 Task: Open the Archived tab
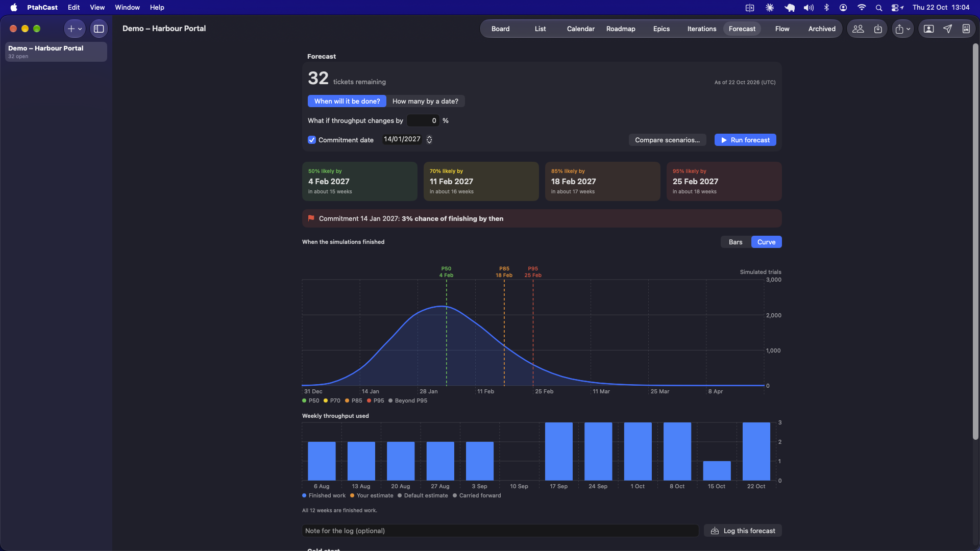click(x=822, y=29)
